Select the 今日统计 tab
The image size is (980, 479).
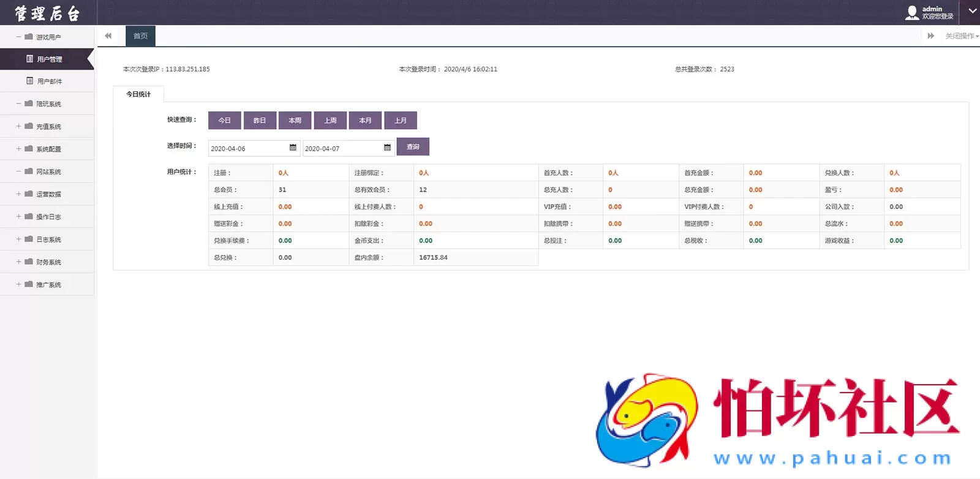(x=138, y=94)
